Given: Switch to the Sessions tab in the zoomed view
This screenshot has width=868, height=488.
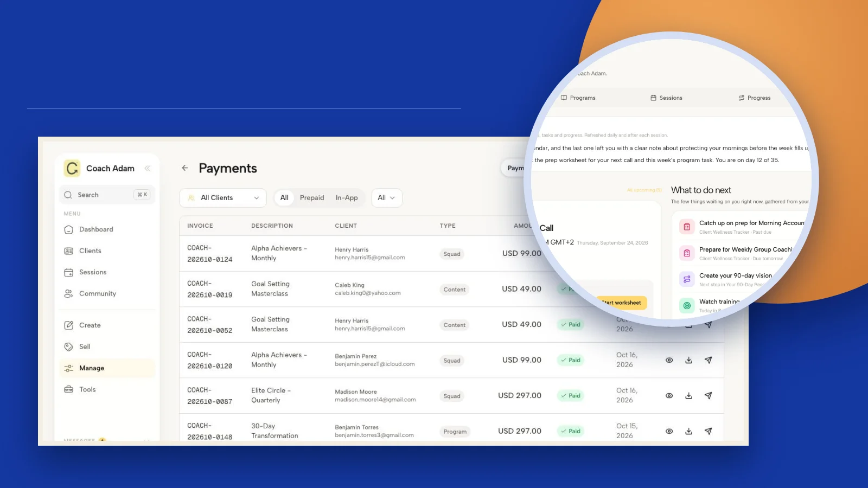Looking at the screenshot, I should tap(666, 98).
